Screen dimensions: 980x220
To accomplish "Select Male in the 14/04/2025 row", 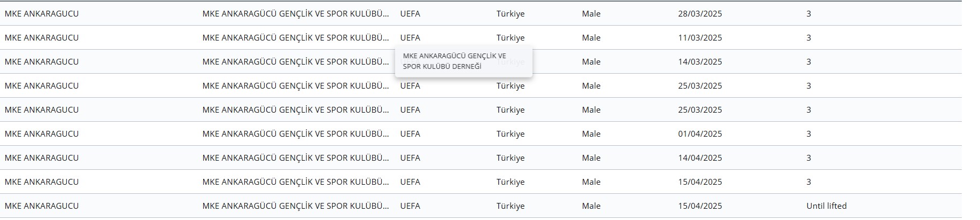I will tap(591, 158).
